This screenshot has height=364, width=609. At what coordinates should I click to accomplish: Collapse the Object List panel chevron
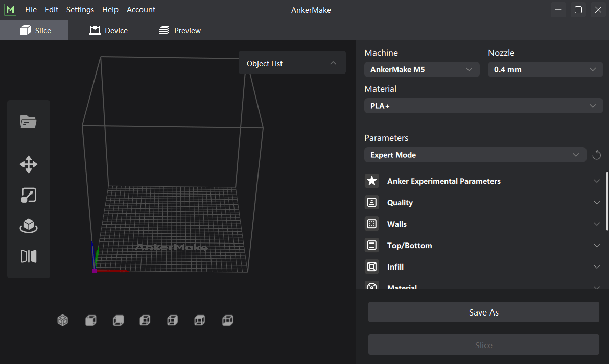(333, 63)
